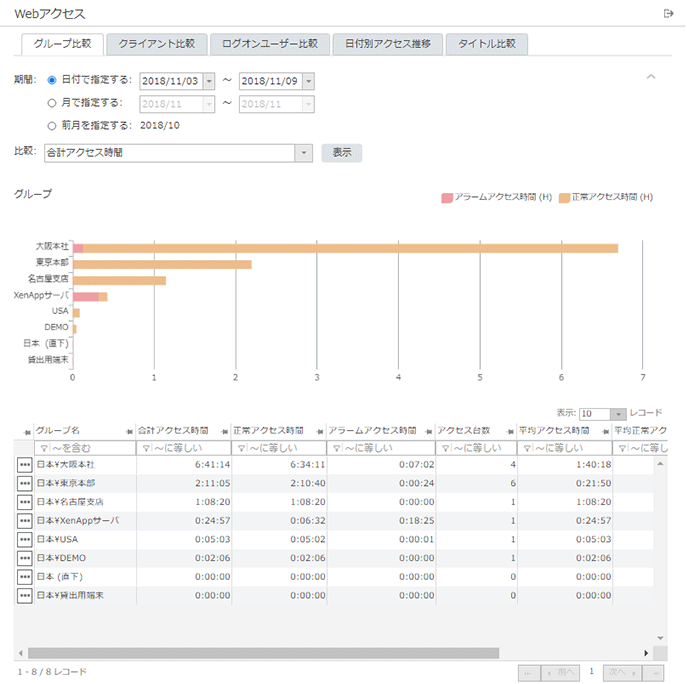This screenshot has height=684, width=687.
Task: Open row menu for 日本¥東京本部
Action: tap(24, 483)
